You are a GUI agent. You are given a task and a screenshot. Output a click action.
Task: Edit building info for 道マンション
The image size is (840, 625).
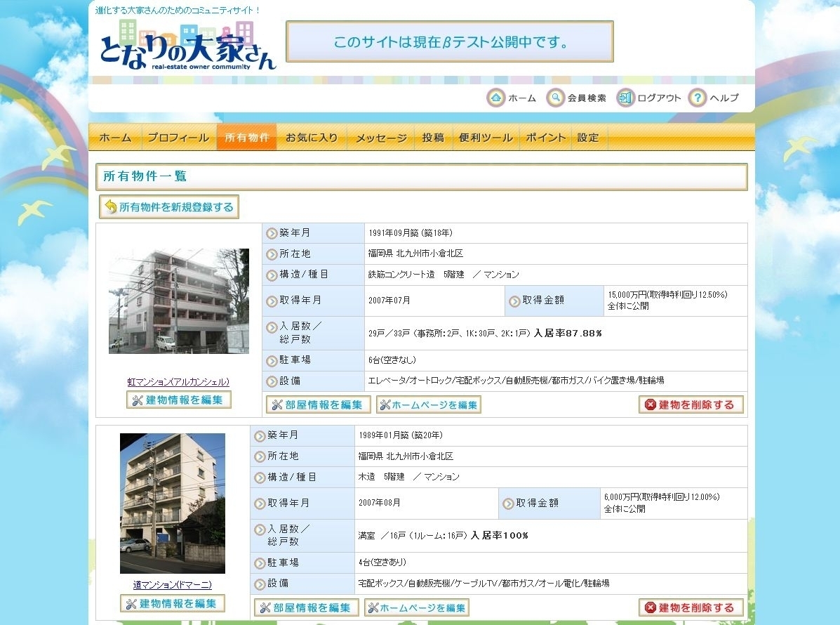[173, 603]
